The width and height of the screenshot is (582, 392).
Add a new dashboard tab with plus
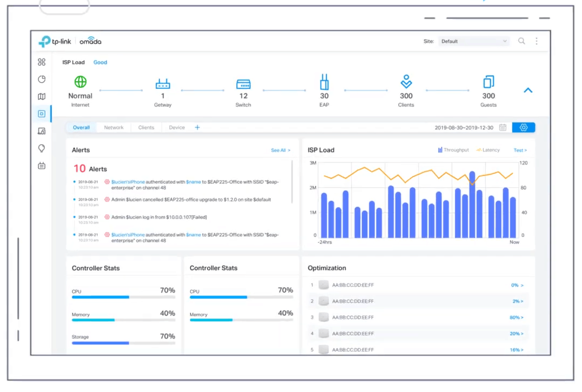(197, 127)
